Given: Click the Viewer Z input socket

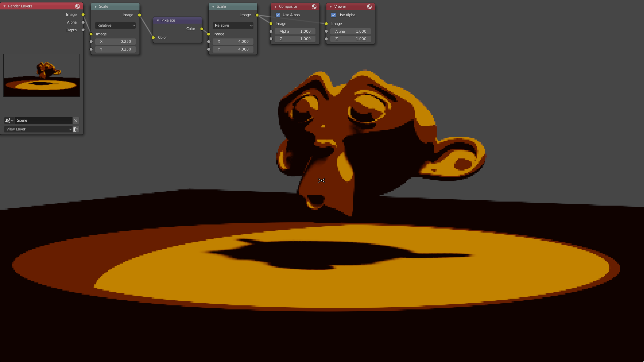Looking at the screenshot, I should pyautogui.click(x=326, y=39).
